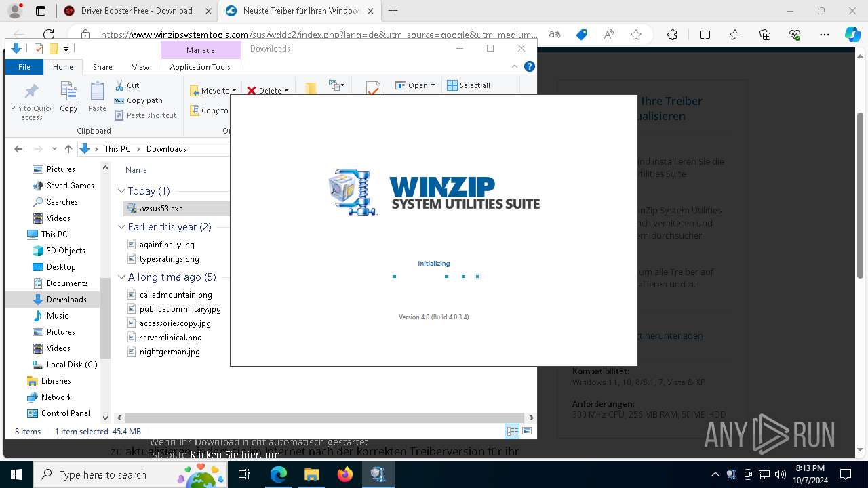Switch to the View ribbon tab
The width and height of the screenshot is (868, 488).
(x=140, y=66)
